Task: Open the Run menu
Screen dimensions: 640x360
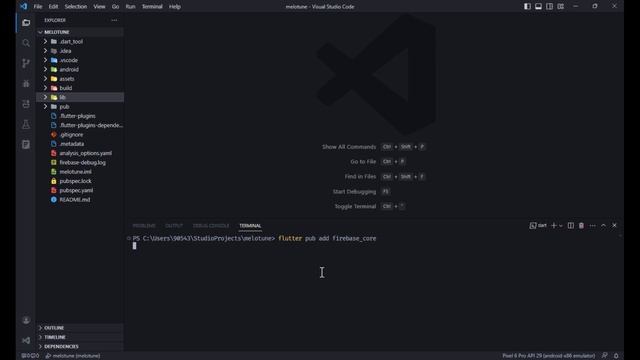Action: [x=131, y=7]
